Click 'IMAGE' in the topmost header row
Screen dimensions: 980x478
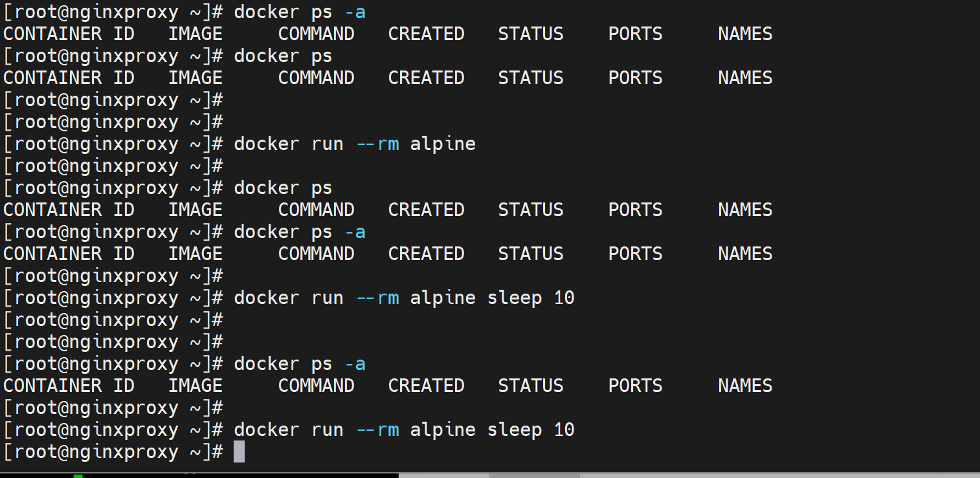point(195,34)
